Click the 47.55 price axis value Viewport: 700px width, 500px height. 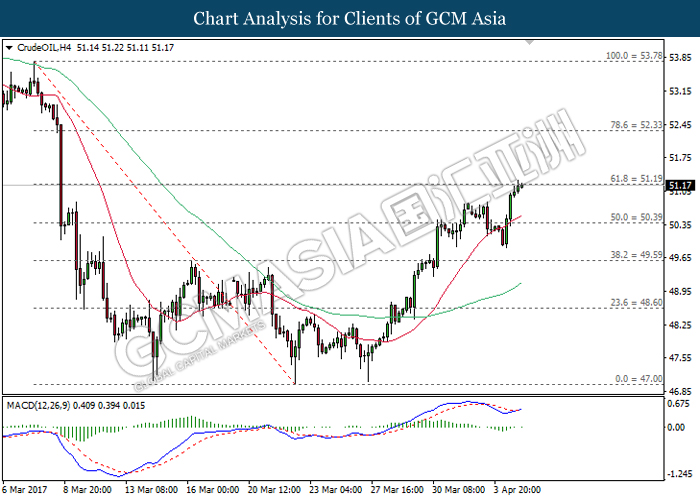pyautogui.click(x=680, y=358)
